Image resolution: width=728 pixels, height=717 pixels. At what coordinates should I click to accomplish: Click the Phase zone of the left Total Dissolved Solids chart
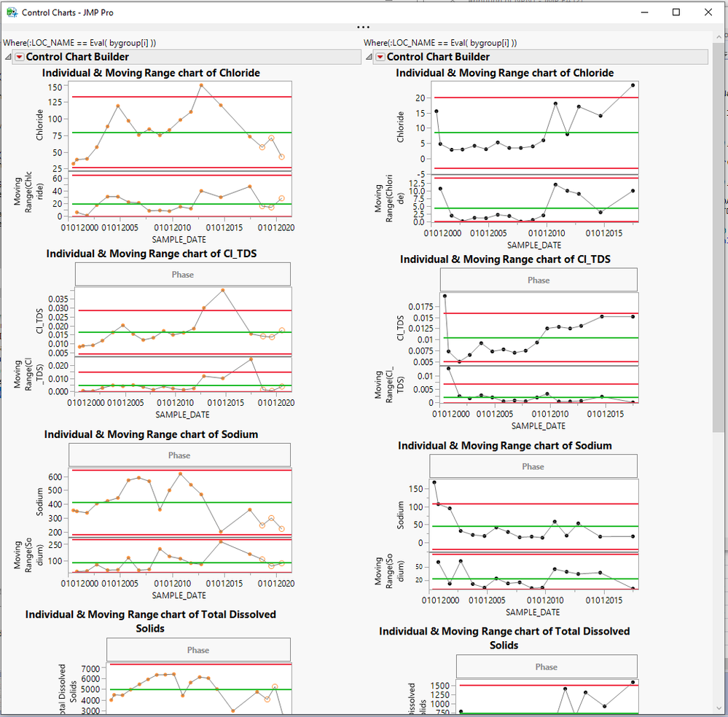click(199, 650)
